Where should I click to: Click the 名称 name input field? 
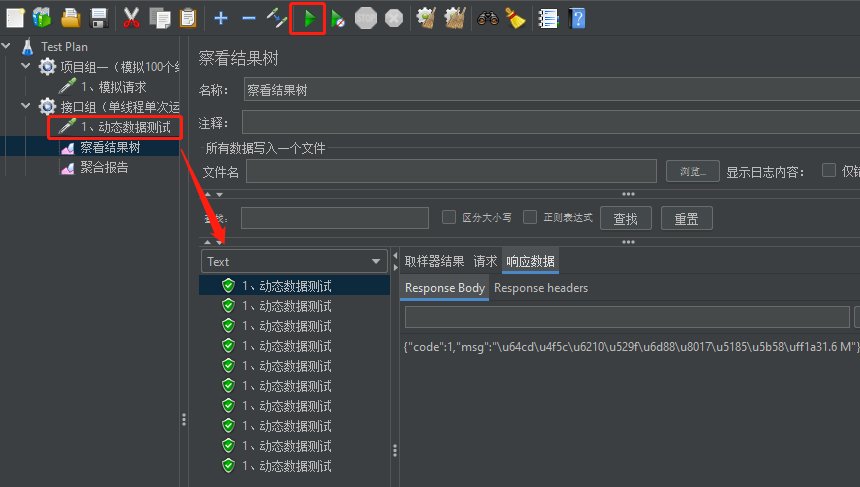(550, 90)
